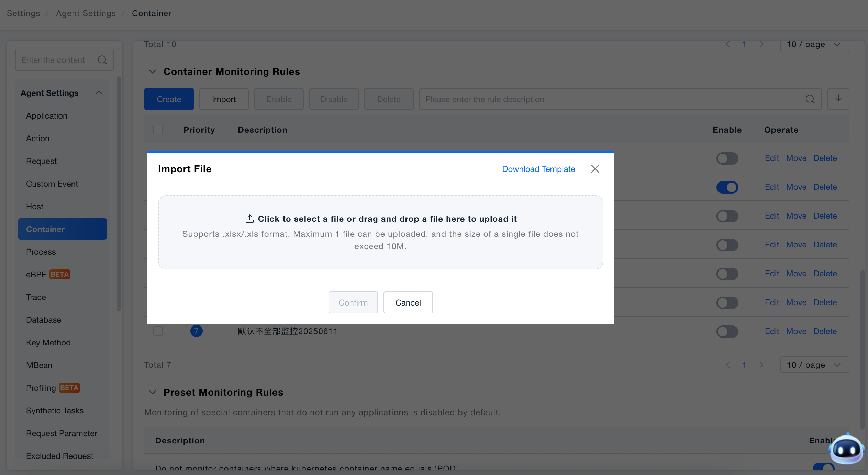Image resolution: width=868 pixels, height=475 pixels.
Task: Click the Confirm button in Import File
Action: [353, 302]
